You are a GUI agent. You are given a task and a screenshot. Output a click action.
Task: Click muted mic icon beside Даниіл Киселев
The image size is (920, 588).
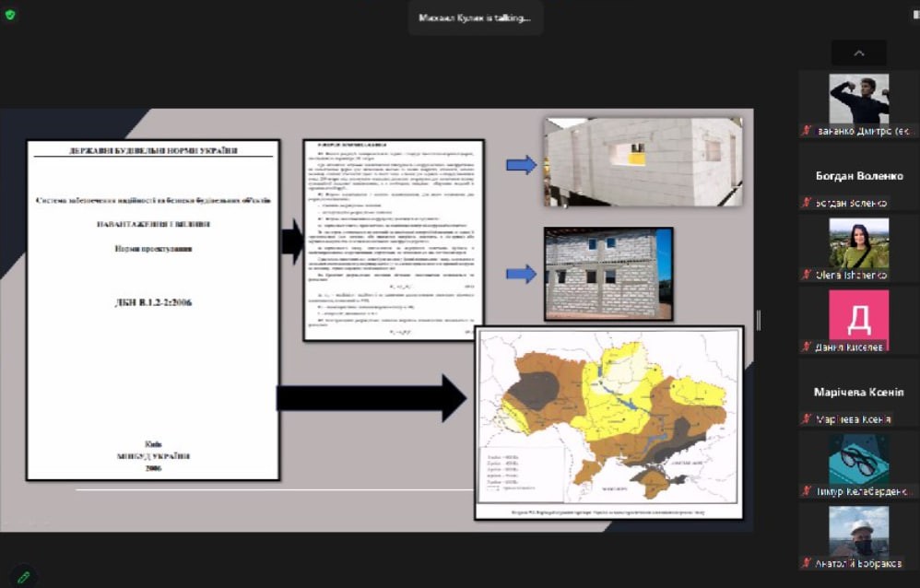[x=807, y=347]
